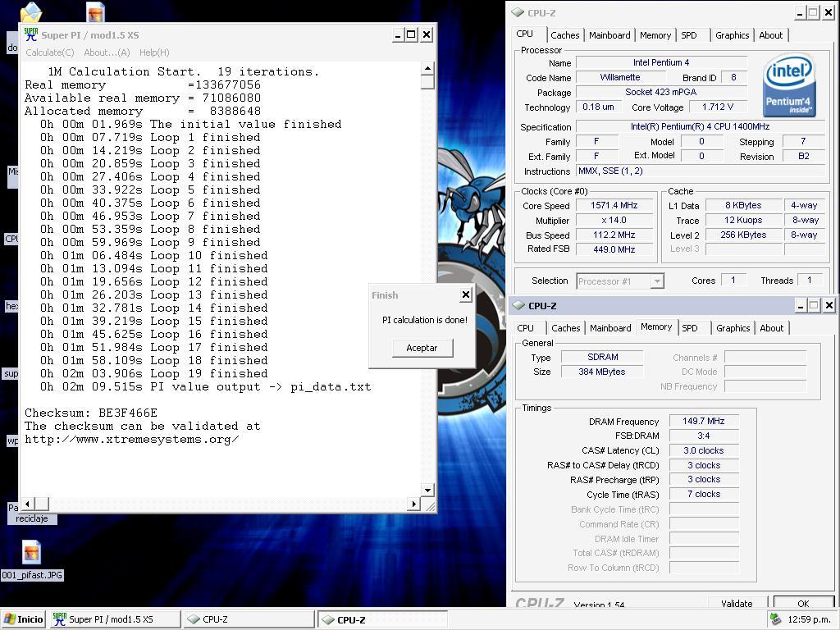
Task: Click the Bus Speed value 112.2 MHz
Action: 614,235
